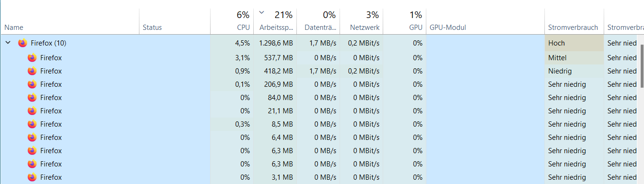The image size is (644, 184).
Task: Sort by the Datenträger column header
Action: [319, 21]
